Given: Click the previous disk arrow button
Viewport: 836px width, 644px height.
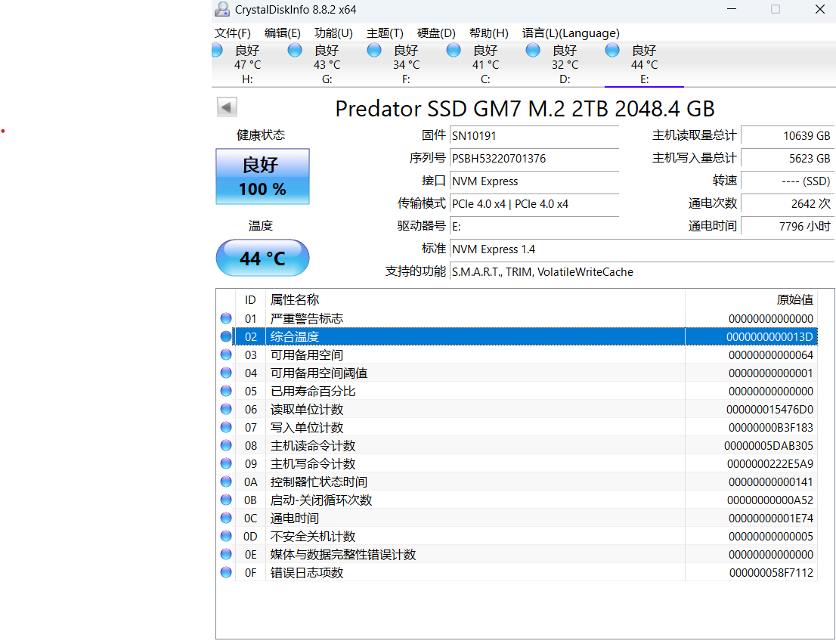Looking at the screenshot, I should point(227,107).
